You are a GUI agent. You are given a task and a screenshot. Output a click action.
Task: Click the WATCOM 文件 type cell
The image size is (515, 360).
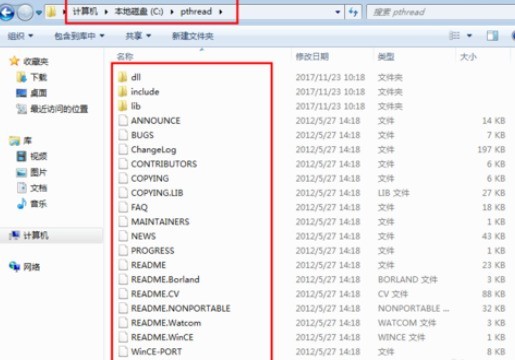point(407,323)
